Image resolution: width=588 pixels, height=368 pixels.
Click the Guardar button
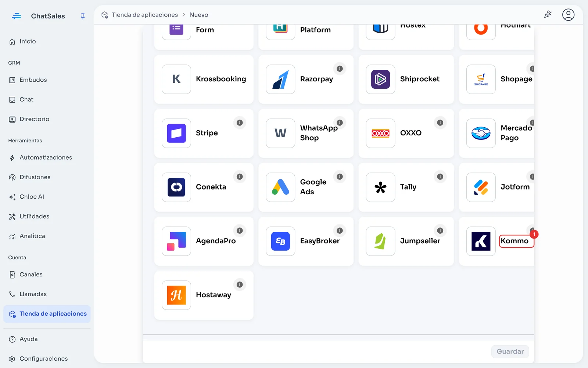[x=510, y=351]
